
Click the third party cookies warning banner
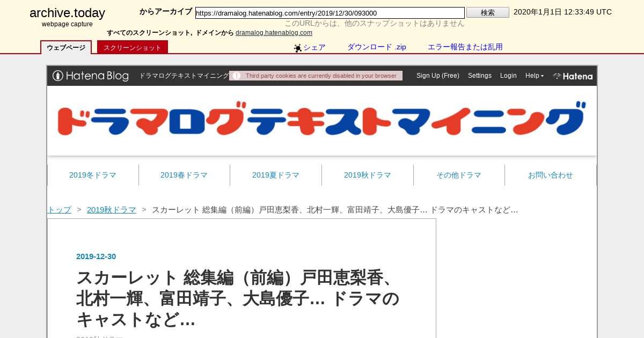click(316, 76)
